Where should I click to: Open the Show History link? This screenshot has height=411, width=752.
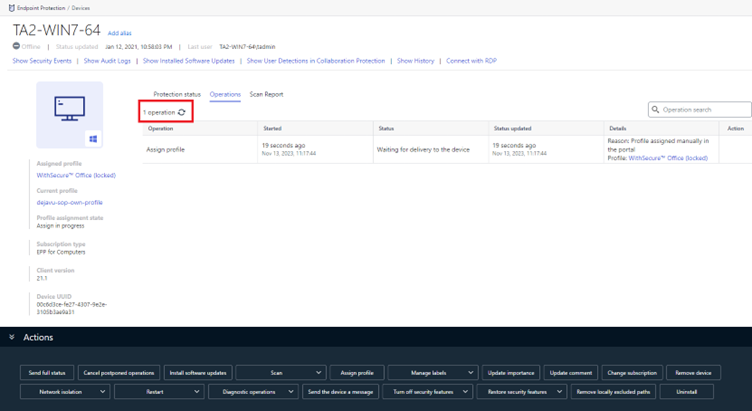(415, 61)
